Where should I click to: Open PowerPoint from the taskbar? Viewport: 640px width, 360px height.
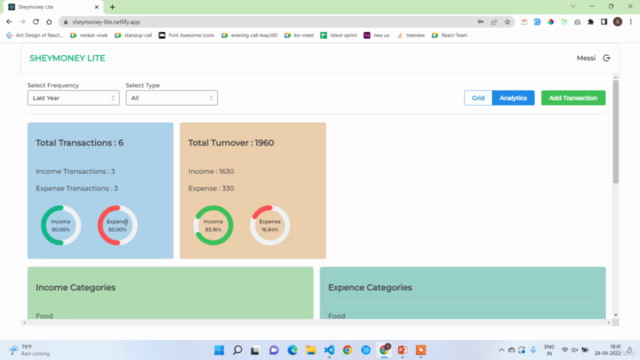pyautogui.click(x=402, y=350)
